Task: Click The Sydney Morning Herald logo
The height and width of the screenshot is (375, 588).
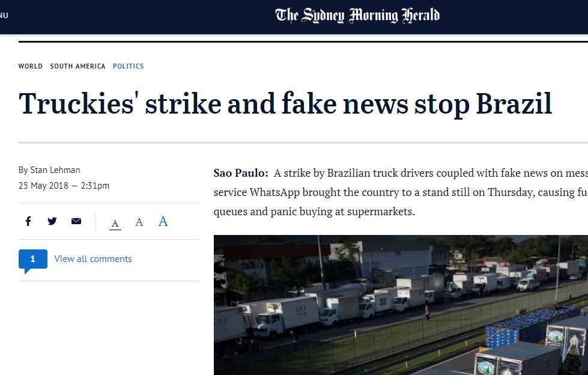Action: point(357,16)
